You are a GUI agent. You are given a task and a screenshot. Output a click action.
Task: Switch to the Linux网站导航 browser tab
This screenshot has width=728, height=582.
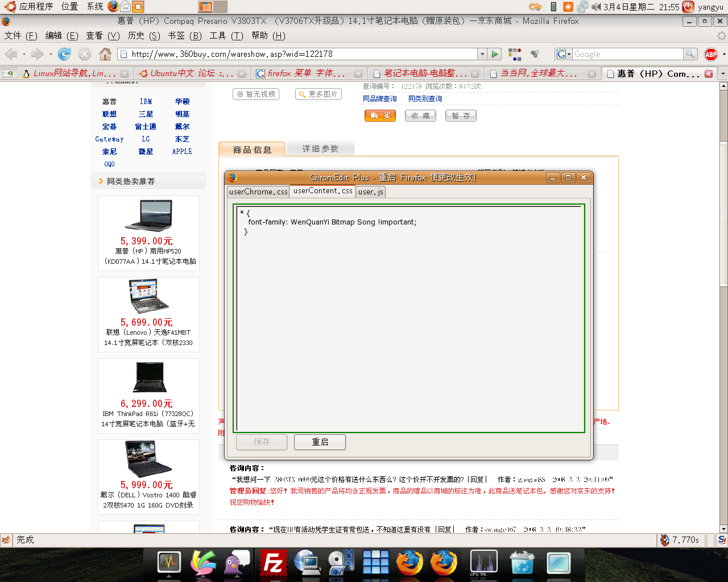coord(75,73)
